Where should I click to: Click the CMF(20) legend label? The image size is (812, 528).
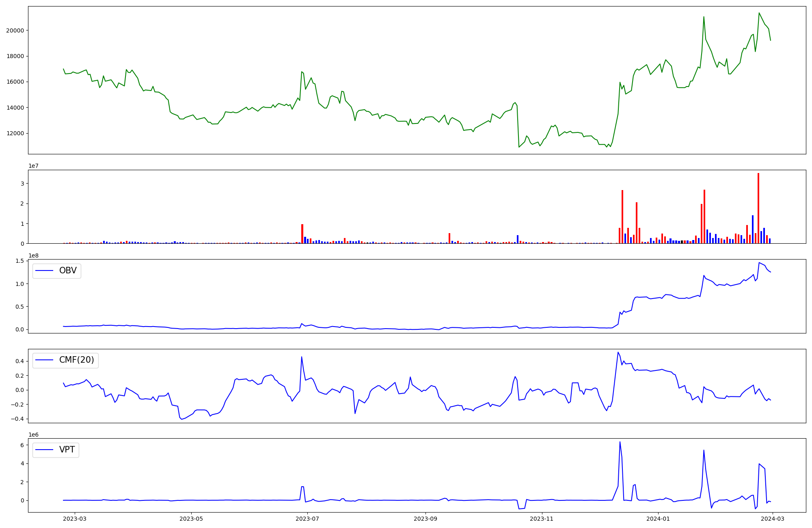click(76, 360)
